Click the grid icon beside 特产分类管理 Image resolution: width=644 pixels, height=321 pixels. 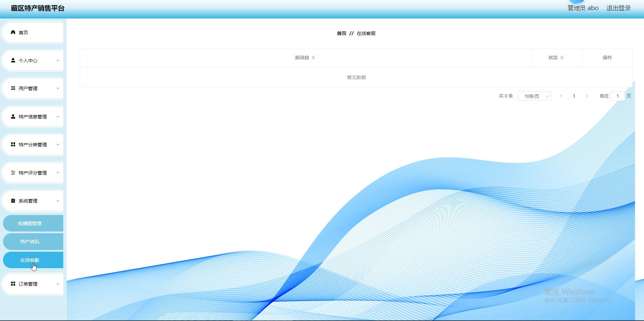[13, 144]
